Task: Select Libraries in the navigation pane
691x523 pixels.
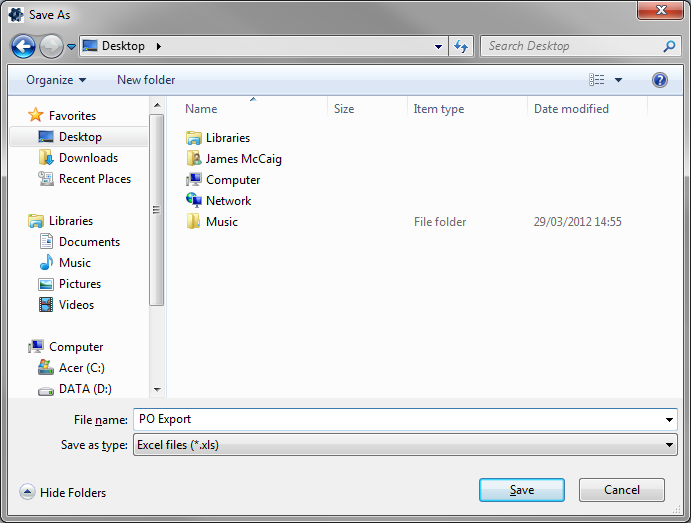Action: 60,221
